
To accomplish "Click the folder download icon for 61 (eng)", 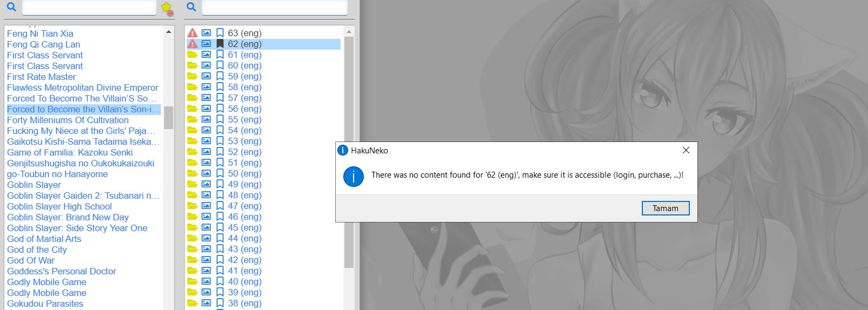I will point(192,55).
